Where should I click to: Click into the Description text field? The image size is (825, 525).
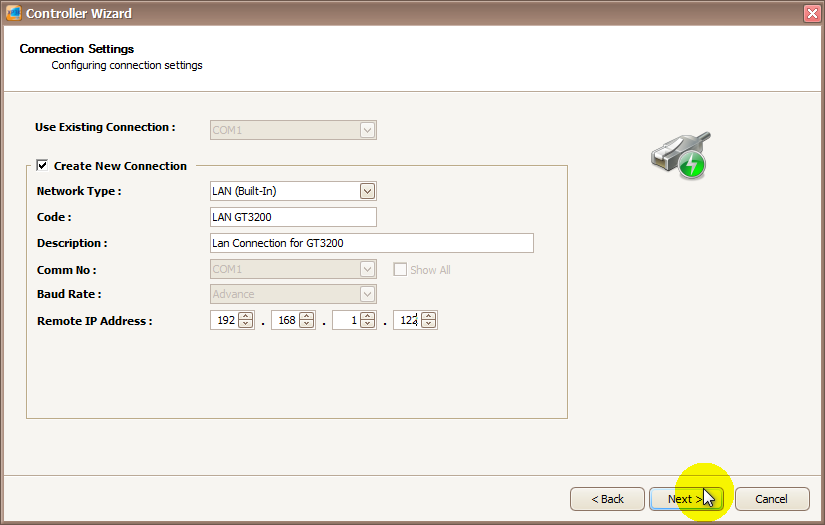tap(371, 243)
